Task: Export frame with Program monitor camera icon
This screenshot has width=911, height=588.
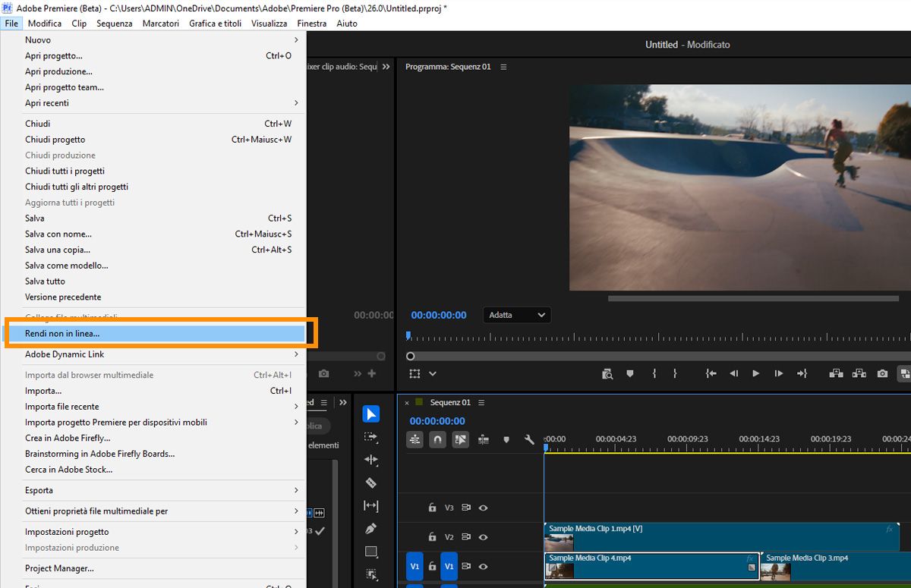Action: click(x=882, y=373)
